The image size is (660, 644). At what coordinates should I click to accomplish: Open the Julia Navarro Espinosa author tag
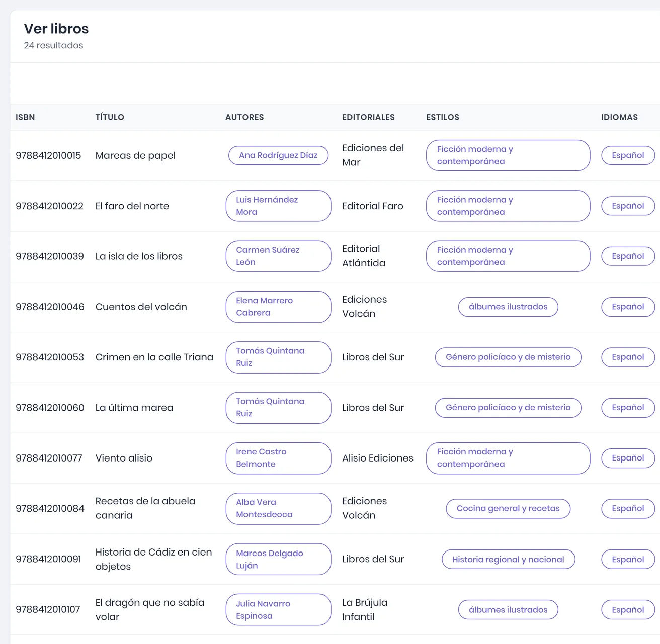click(278, 610)
